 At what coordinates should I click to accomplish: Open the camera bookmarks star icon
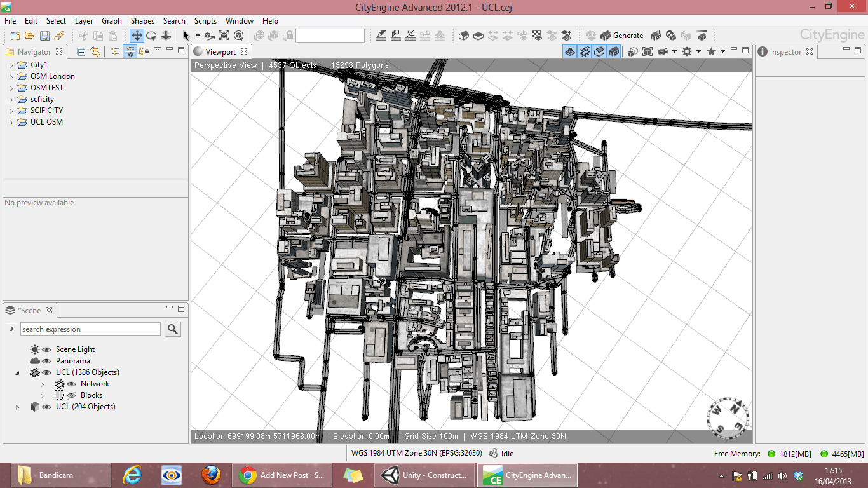coord(711,51)
